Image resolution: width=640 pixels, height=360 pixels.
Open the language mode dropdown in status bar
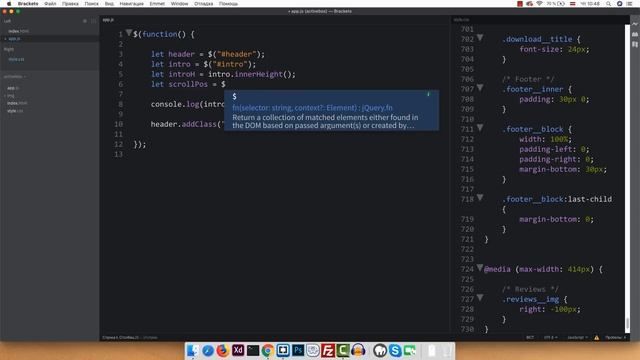coord(577,338)
